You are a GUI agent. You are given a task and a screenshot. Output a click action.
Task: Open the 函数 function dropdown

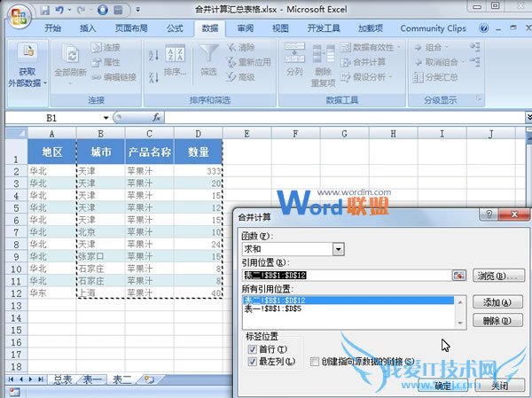point(338,250)
